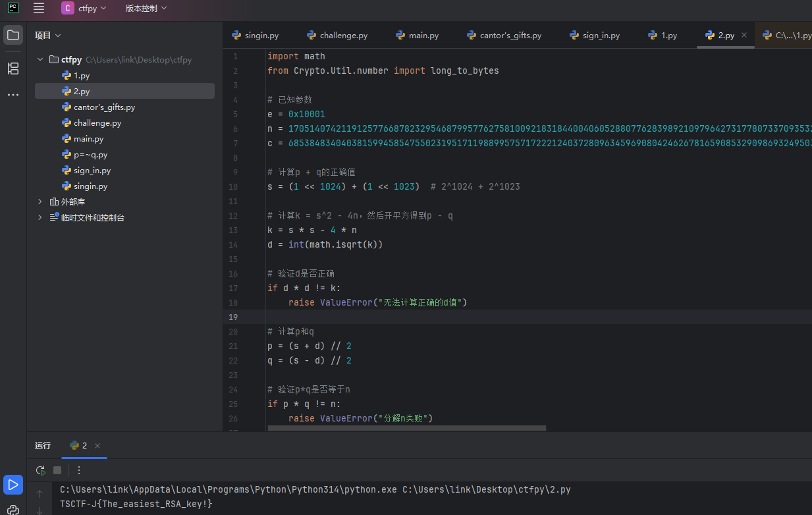Open Run panel more options menu

click(79, 470)
